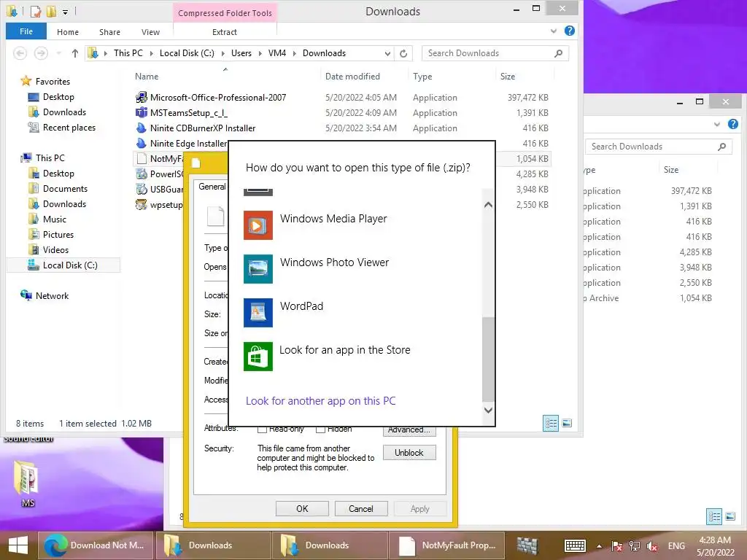Screen dimensions: 747x560
Task: Switch to large icons view layout
Action: 566,424
